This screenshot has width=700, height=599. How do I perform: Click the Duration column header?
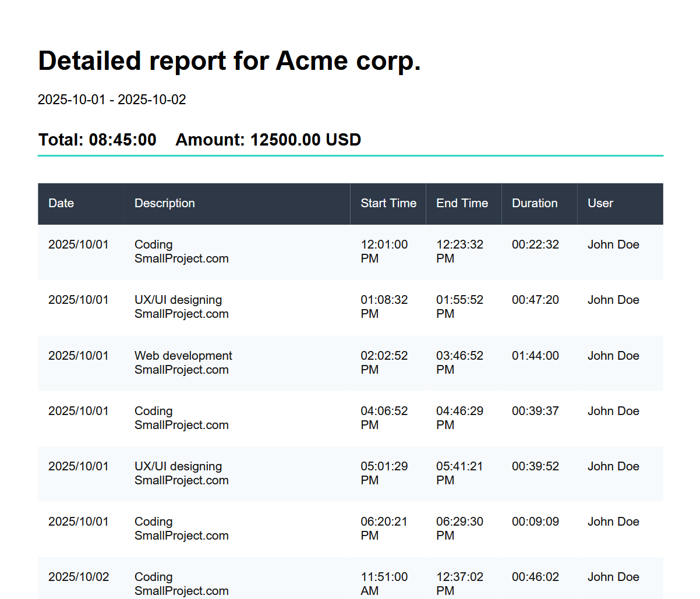535,203
